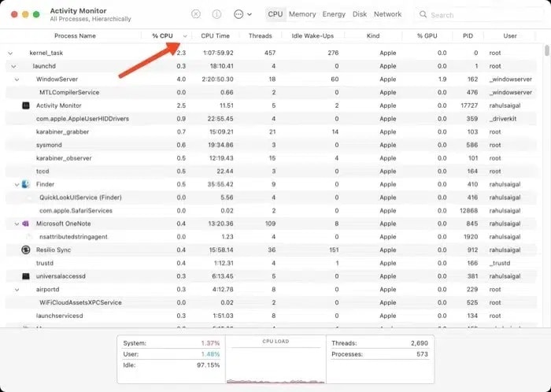Click the Stop process X icon
The image size is (551, 392).
196,14
